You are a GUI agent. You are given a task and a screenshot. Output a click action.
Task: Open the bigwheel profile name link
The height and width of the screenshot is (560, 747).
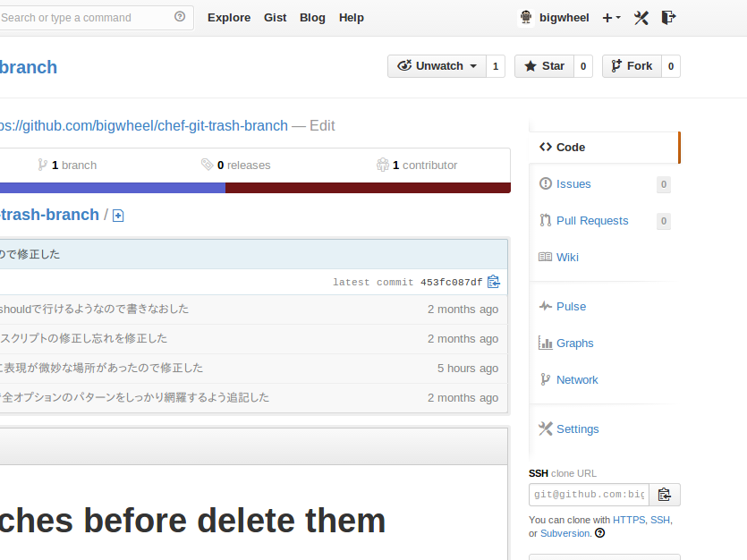564,18
